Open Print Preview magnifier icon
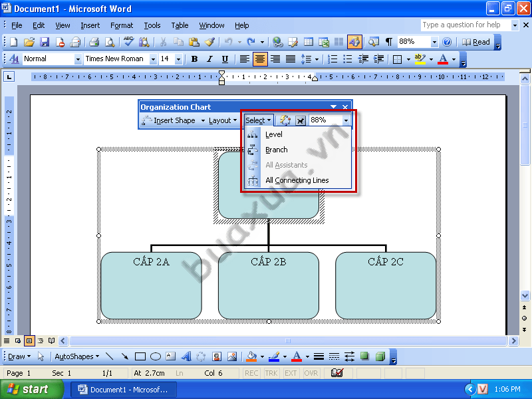Image resolution: width=532 pixels, height=399 pixels. point(110,42)
